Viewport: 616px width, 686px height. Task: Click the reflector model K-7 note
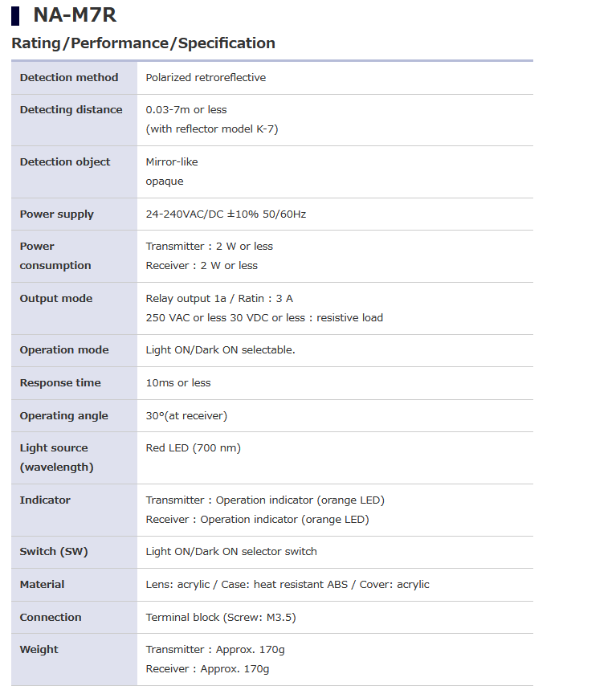coord(212,129)
